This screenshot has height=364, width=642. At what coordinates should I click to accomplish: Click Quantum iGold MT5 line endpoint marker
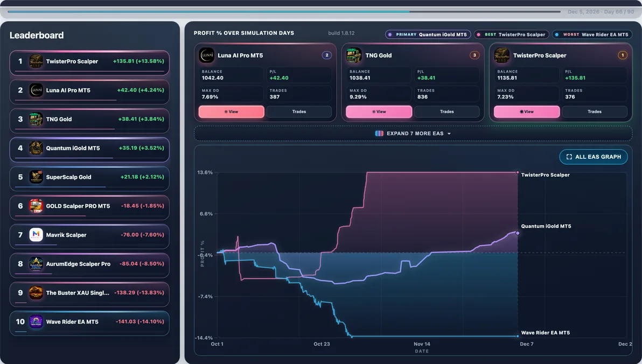coord(518,233)
